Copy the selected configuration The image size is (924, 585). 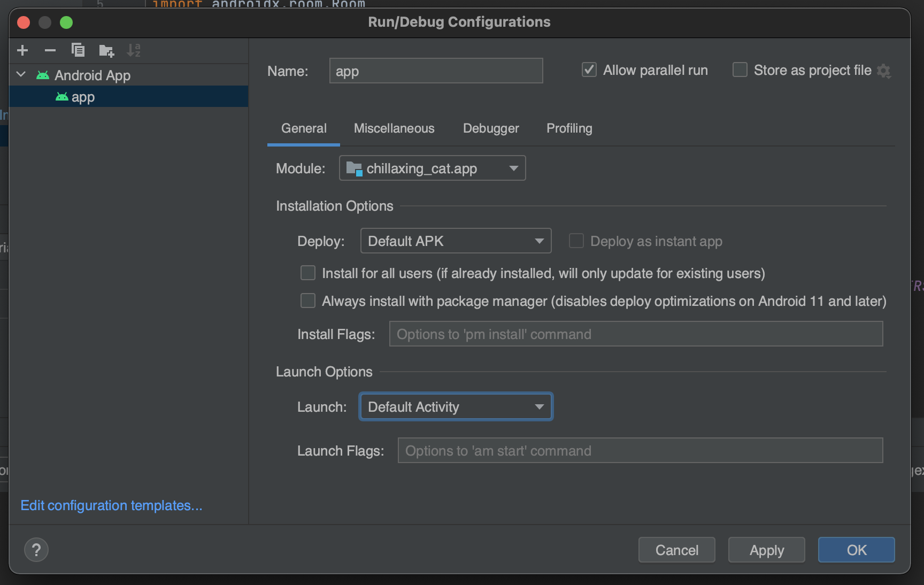pos(78,50)
